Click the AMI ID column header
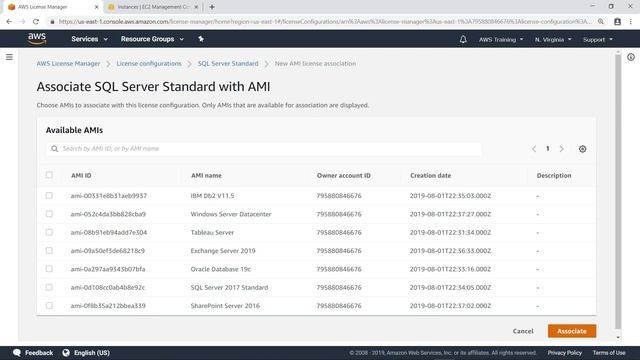Image resolution: width=640 pixels, height=360 pixels. click(81, 176)
